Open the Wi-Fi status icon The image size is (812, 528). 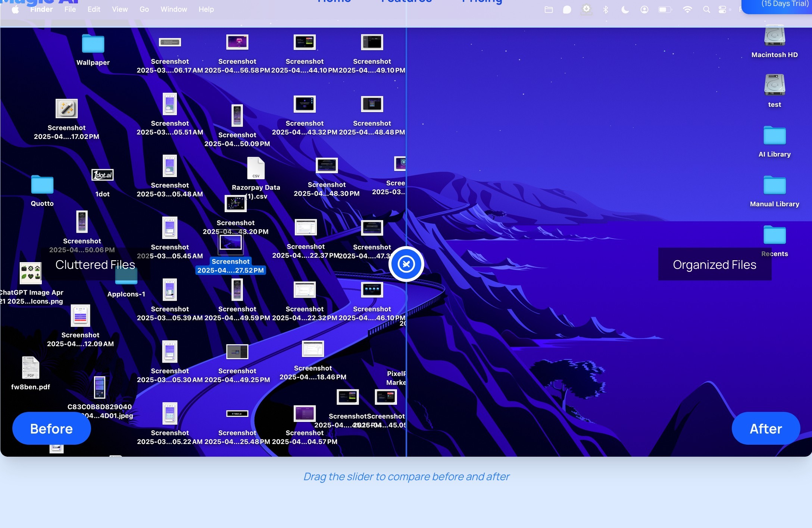(687, 10)
